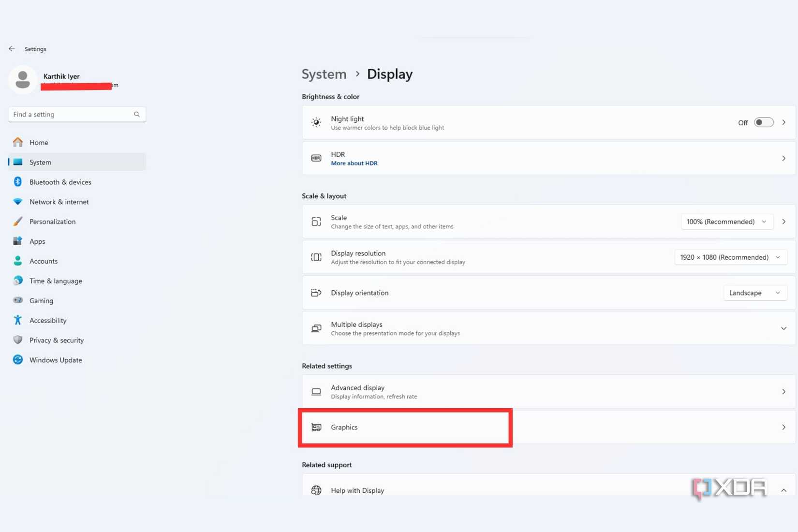The image size is (798, 532).
Task: Click the search magnifier icon
Action: coord(137,115)
